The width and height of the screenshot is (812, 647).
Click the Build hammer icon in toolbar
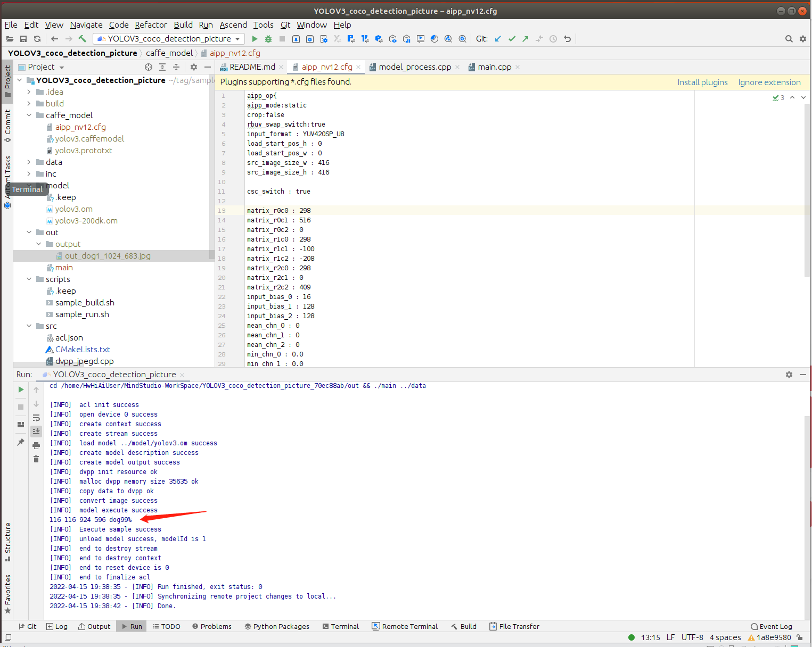(x=83, y=39)
